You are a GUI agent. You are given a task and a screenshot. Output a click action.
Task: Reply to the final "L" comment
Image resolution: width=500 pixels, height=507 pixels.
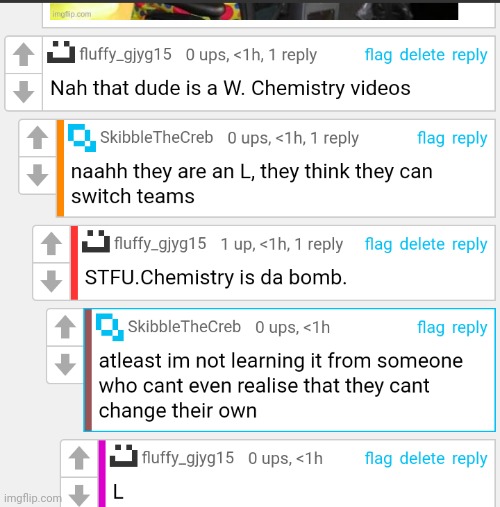(469, 459)
